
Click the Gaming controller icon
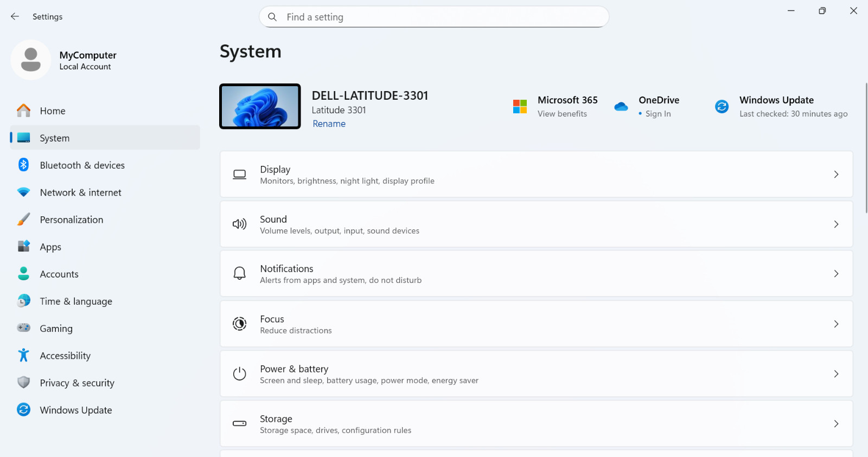(23, 328)
